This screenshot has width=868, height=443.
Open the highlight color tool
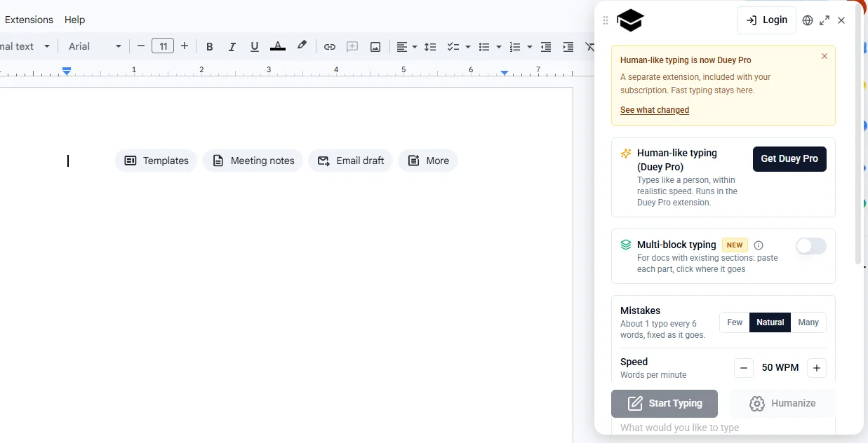[302, 46]
